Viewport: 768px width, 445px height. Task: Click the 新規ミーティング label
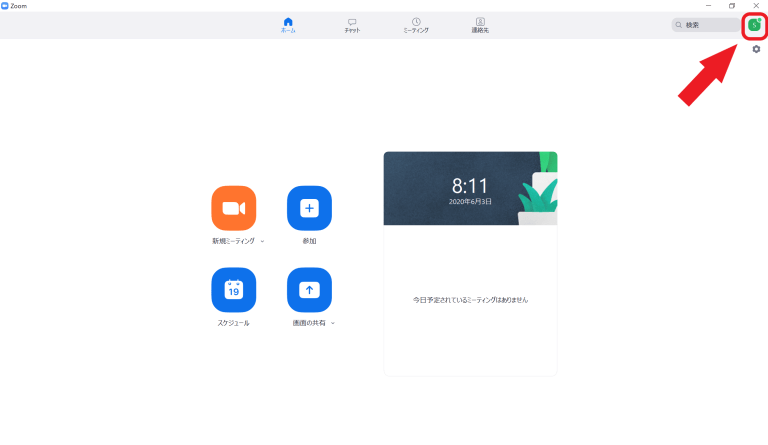(x=233, y=241)
